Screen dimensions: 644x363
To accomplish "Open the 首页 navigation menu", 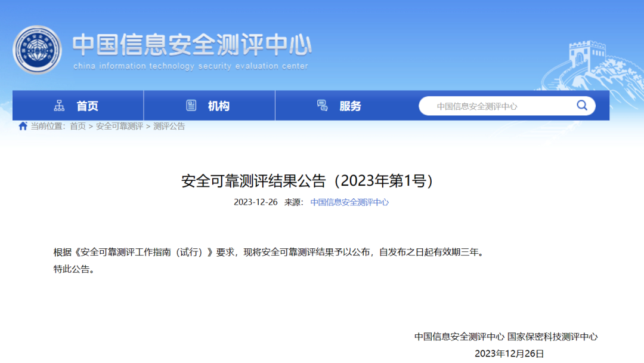I will coord(87,105).
